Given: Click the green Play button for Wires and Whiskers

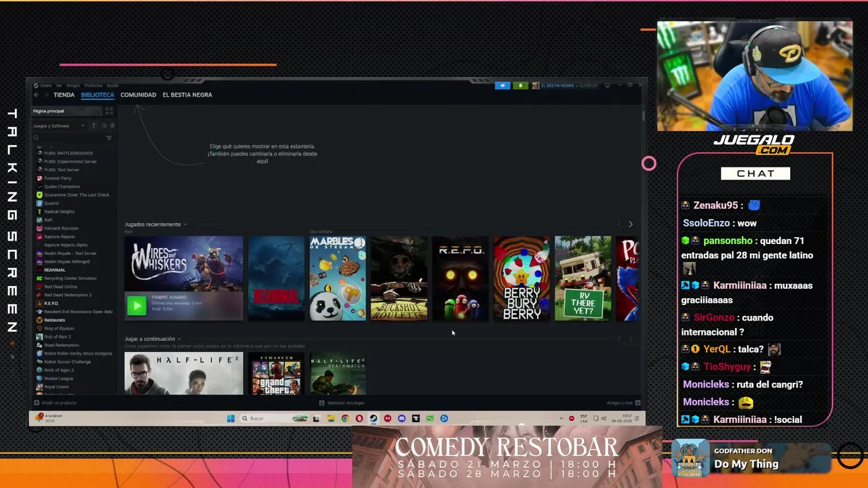Looking at the screenshot, I should pyautogui.click(x=136, y=306).
